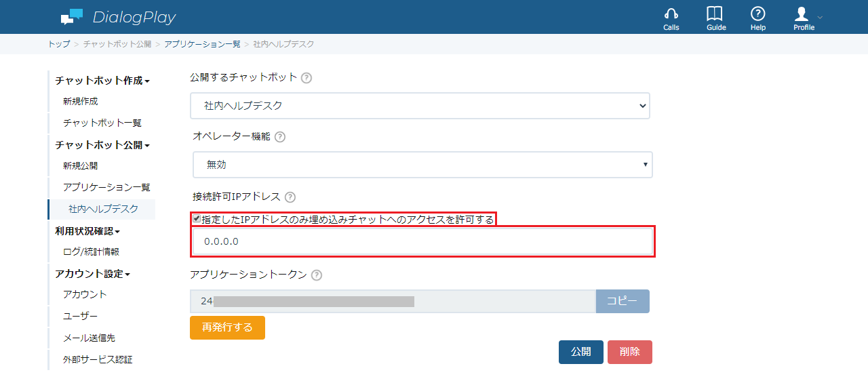Collapse the チャットボット作成 sidebar section
Viewport: 868px width, 383px height.
pyautogui.click(x=102, y=81)
